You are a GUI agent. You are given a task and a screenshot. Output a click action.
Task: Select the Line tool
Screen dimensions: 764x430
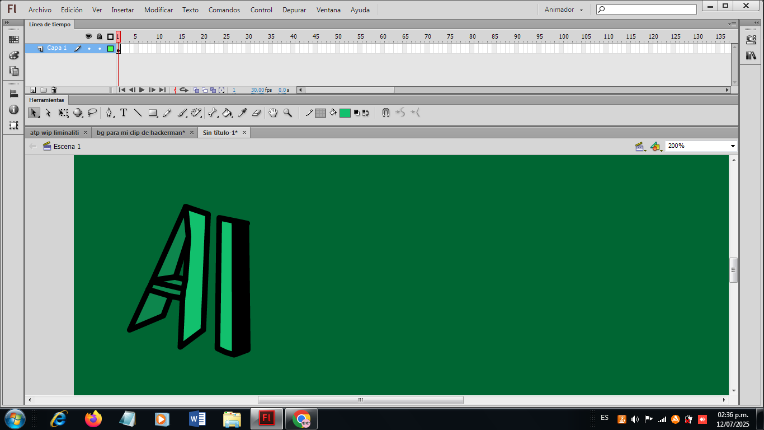point(138,113)
